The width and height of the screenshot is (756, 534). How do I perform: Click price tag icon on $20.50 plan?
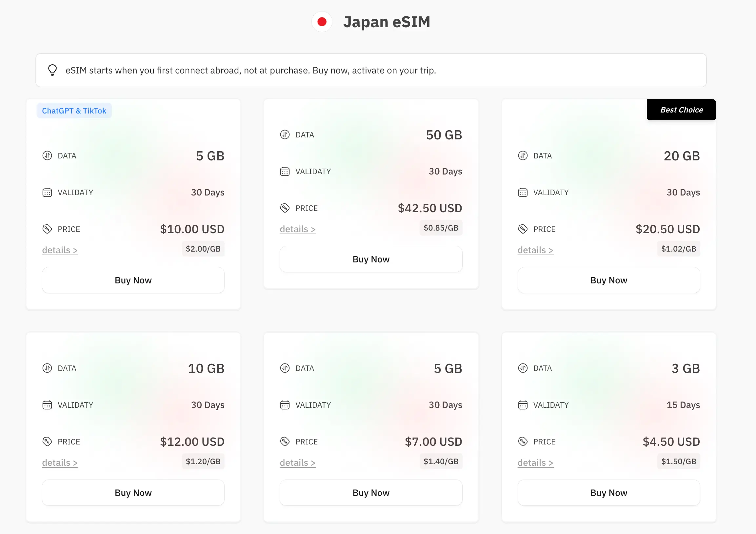pyautogui.click(x=523, y=229)
